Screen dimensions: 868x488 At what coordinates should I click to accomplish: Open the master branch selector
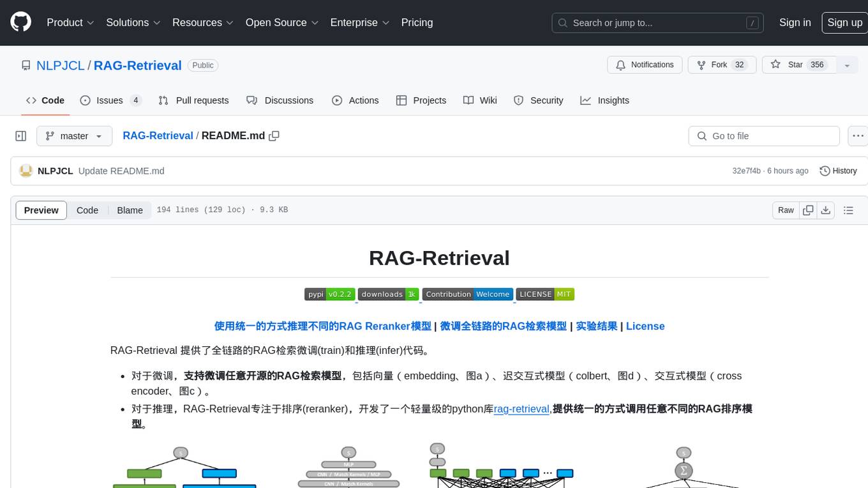pyautogui.click(x=74, y=136)
